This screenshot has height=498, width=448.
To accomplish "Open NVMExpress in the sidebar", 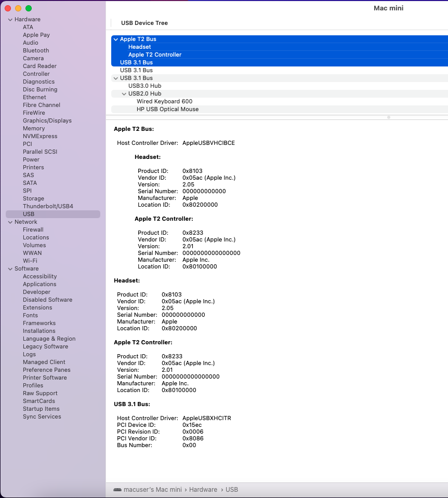I will coord(40,136).
